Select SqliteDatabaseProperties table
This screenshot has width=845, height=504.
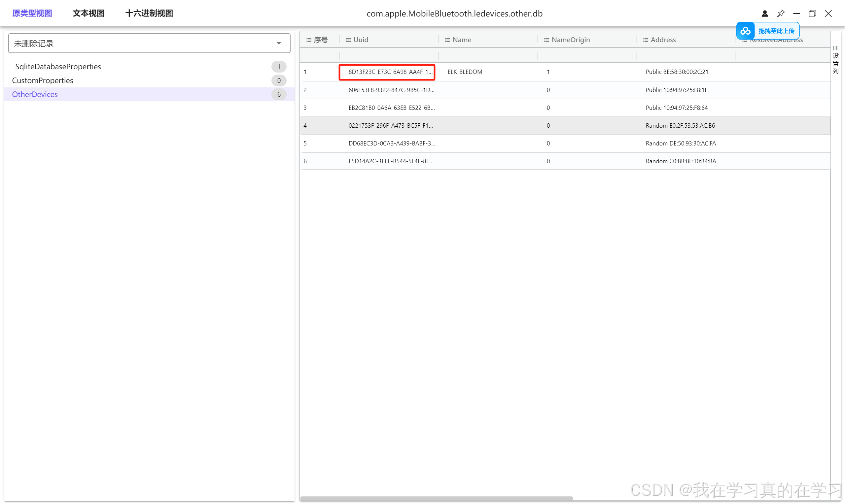pos(58,67)
